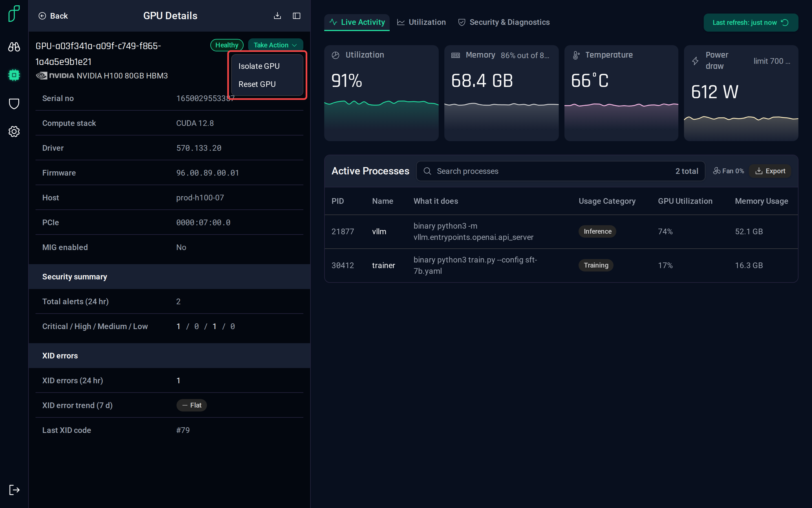Click the Utilization pie-chart icon on card
The height and width of the screenshot is (508, 812).
click(x=335, y=55)
